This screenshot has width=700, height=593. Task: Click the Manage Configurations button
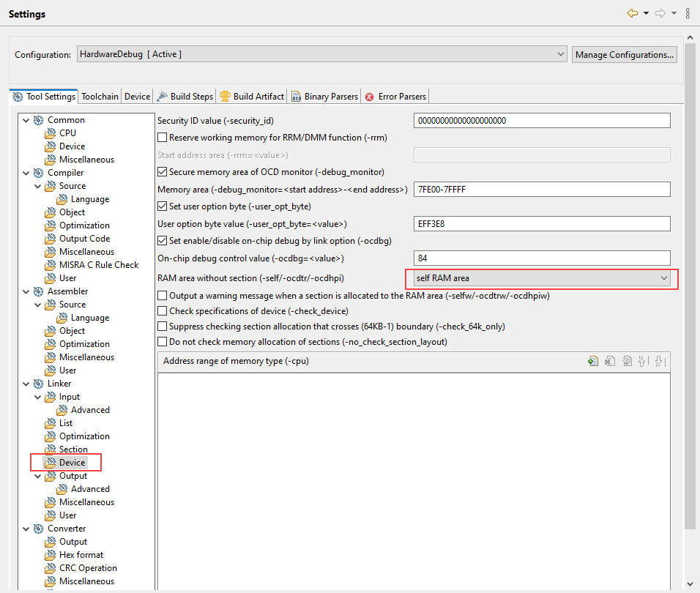pyautogui.click(x=624, y=55)
